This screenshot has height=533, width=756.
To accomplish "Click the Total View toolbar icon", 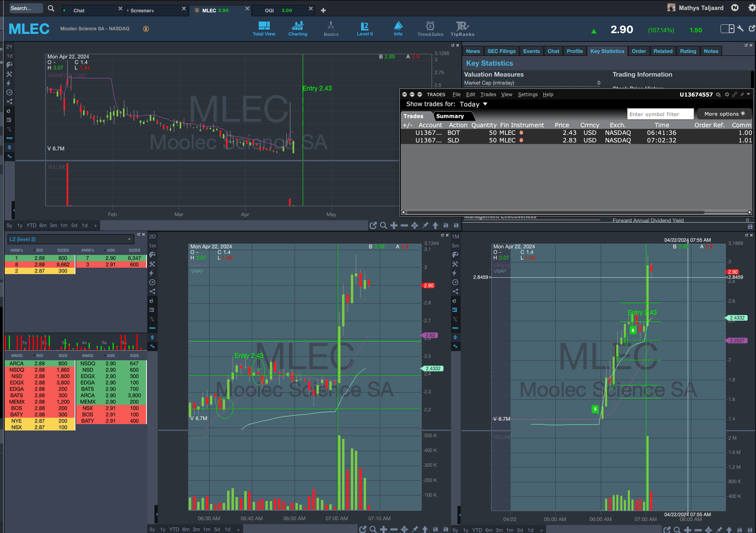I will pos(264,29).
